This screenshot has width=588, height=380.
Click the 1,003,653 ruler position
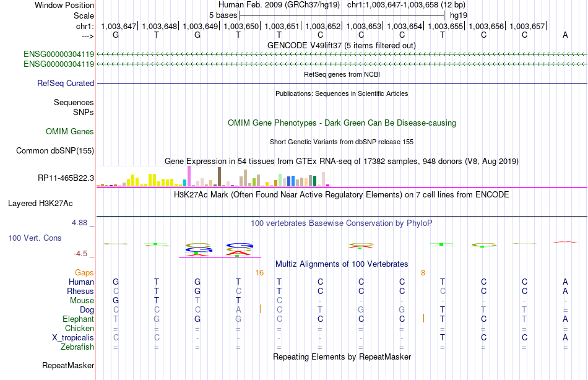point(364,26)
